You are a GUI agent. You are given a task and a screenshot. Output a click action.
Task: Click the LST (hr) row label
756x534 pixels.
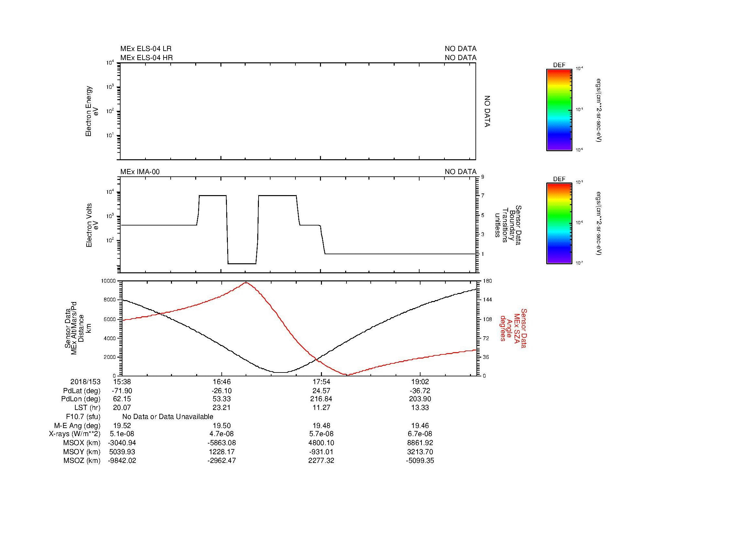[87, 408]
